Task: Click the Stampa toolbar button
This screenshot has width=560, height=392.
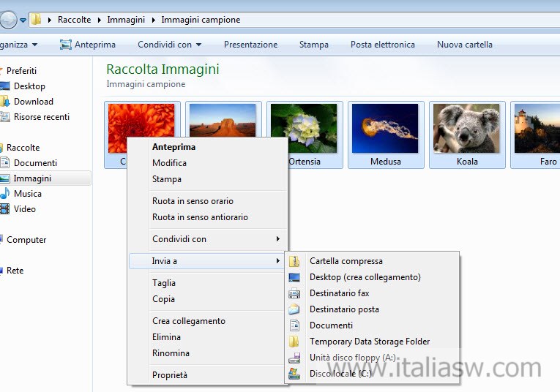Action: pyautogui.click(x=314, y=45)
